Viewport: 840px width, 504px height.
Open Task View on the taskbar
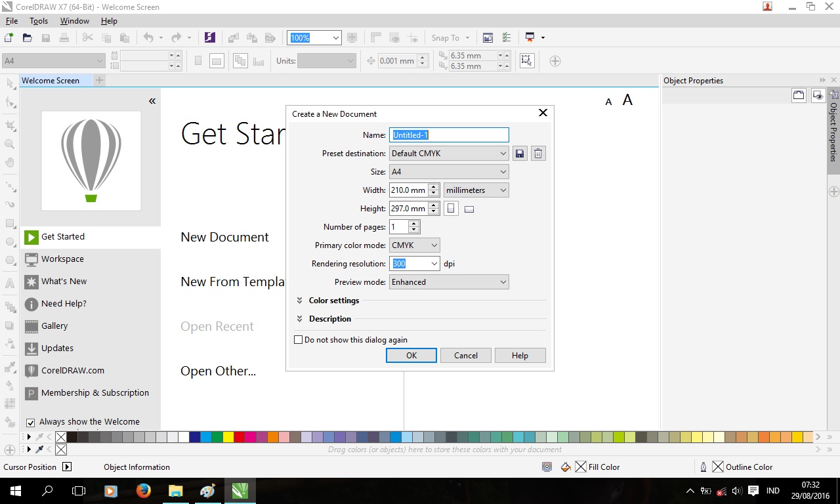point(79,490)
